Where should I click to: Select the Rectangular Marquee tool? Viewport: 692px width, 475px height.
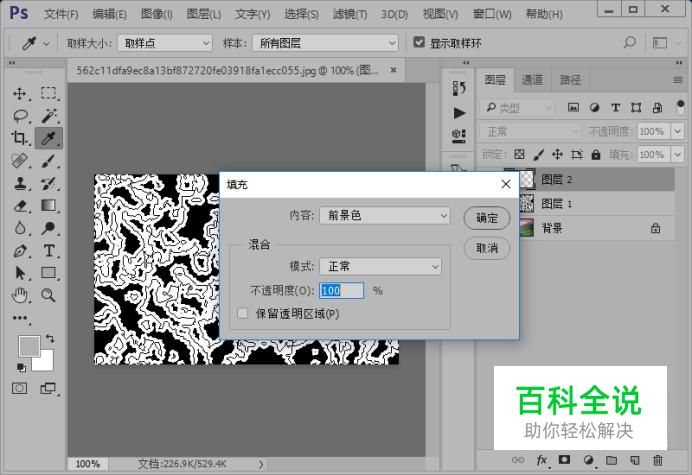[x=49, y=94]
